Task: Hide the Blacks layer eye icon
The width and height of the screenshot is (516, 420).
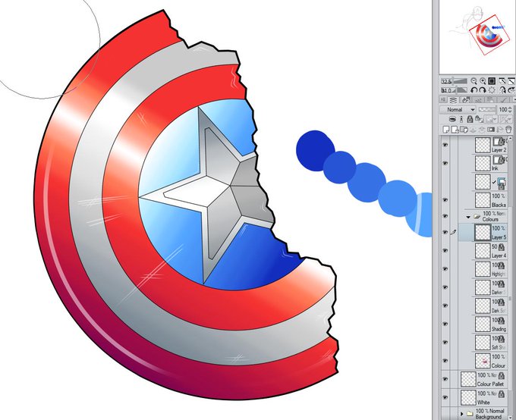Action: (445, 199)
